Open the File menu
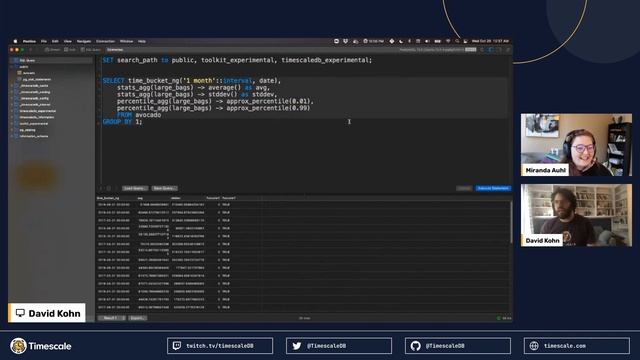The height and width of the screenshot is (360, 640). [44, 41]
